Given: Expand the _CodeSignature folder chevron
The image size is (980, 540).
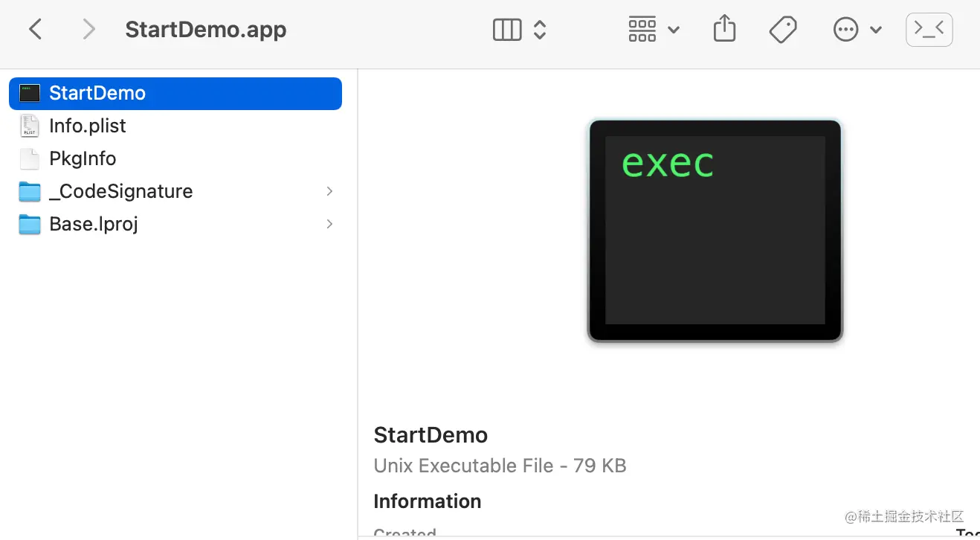Looking at the screenshot, I should [329, 191].
